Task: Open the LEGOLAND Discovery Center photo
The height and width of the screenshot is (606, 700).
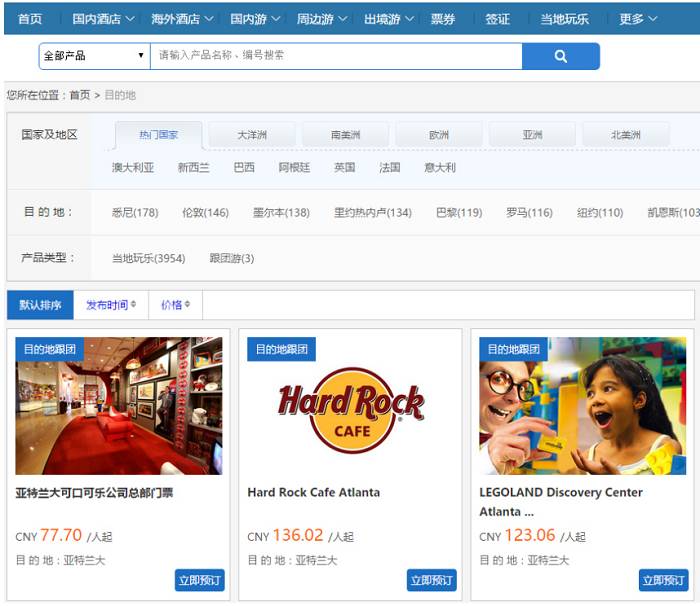Action: click(583, 405)
